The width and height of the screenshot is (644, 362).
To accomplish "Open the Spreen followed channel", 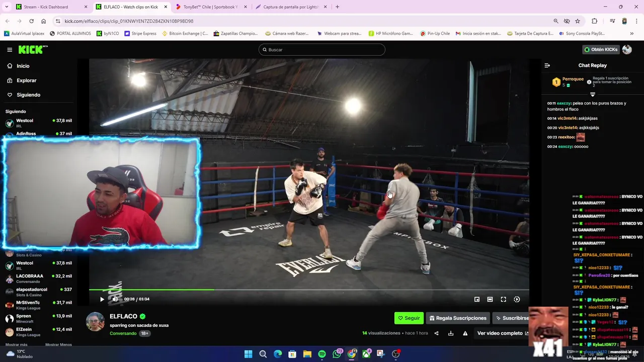I will click(x=38, y=318).
